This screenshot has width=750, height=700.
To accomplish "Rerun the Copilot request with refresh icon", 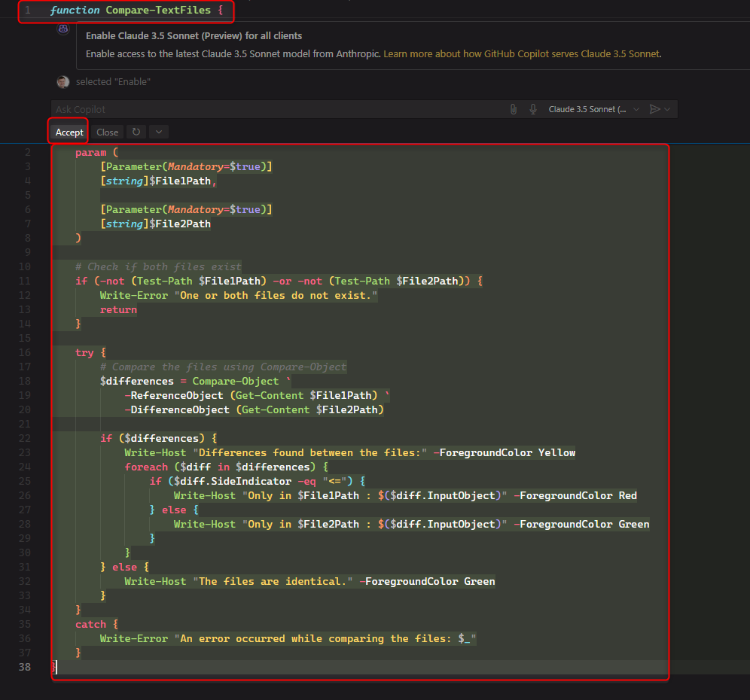I will tap(136, 132).
